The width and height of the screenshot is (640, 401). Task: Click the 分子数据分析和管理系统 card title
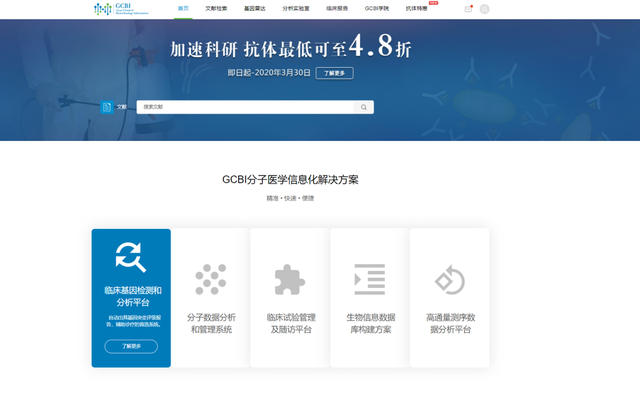(x=211, y=323)
